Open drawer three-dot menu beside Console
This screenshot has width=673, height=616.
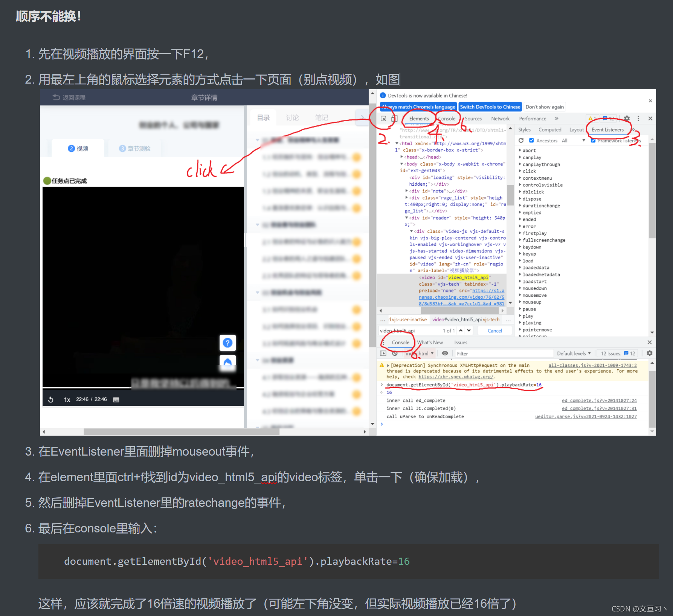tap(383, 342)
